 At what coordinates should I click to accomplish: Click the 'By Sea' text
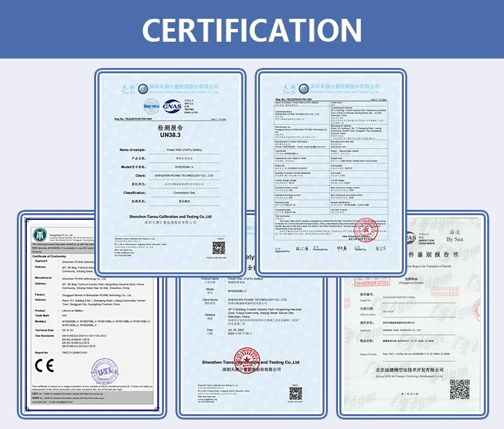454,239
